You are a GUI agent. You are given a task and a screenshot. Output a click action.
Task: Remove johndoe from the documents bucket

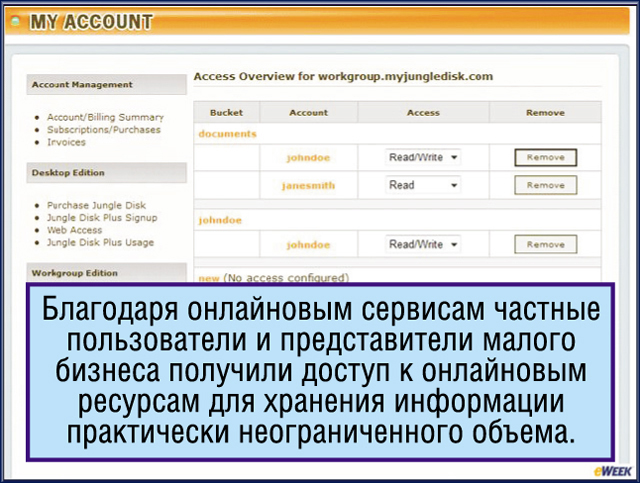(546, 158)
